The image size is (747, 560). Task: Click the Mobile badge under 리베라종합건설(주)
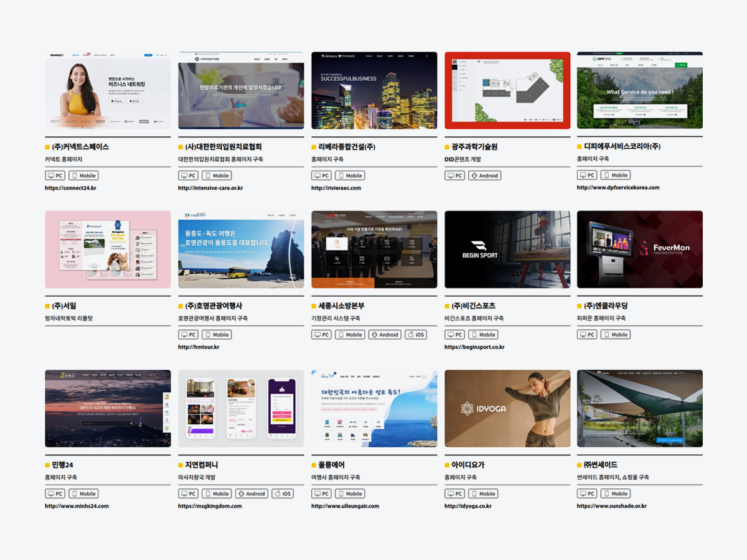tap(350, 175)
